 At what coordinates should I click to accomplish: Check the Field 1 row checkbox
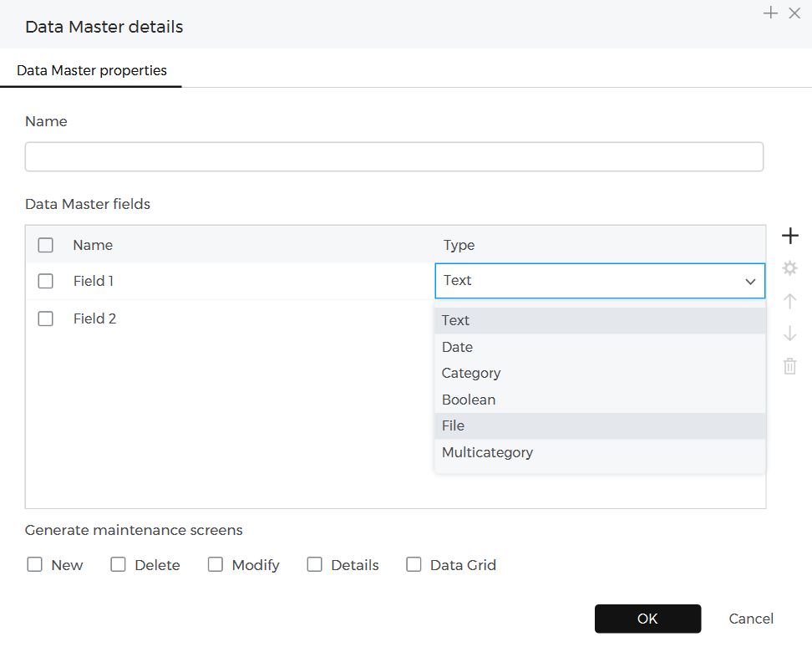[46, 282]
